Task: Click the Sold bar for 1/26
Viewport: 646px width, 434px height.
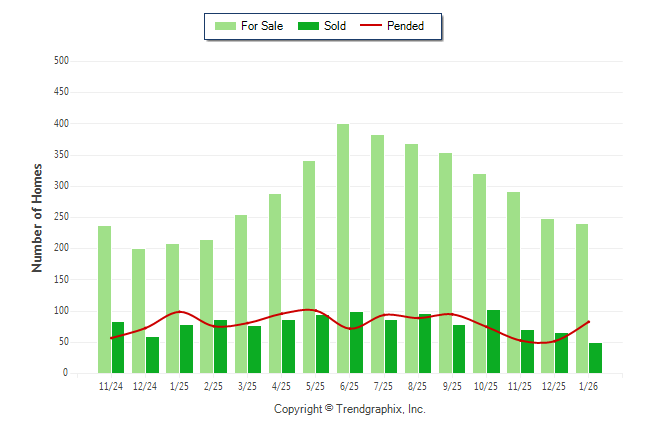Action: [x=596, y=358]
